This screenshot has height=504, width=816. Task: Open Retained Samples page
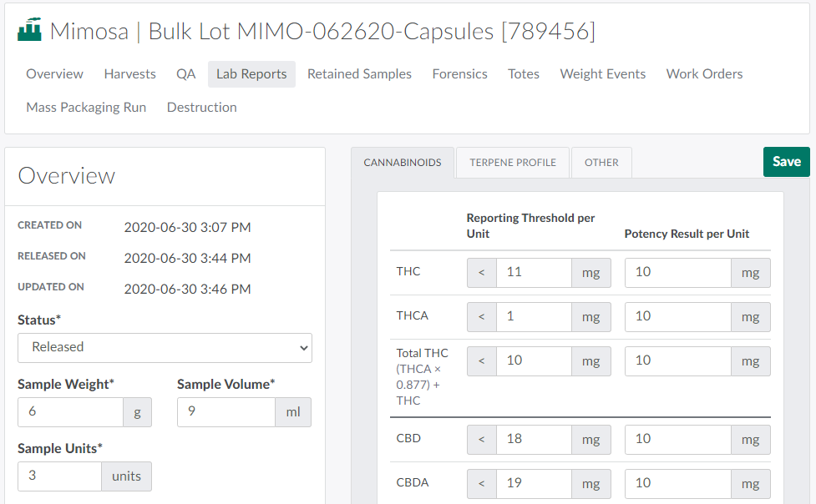(x=359, y=74)
